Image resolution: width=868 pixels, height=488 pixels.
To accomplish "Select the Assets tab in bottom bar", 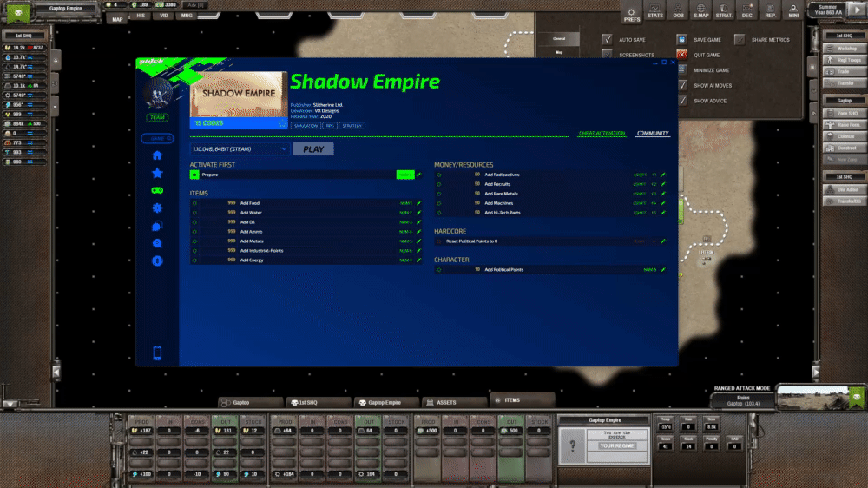I will click(x=454, y=403).
